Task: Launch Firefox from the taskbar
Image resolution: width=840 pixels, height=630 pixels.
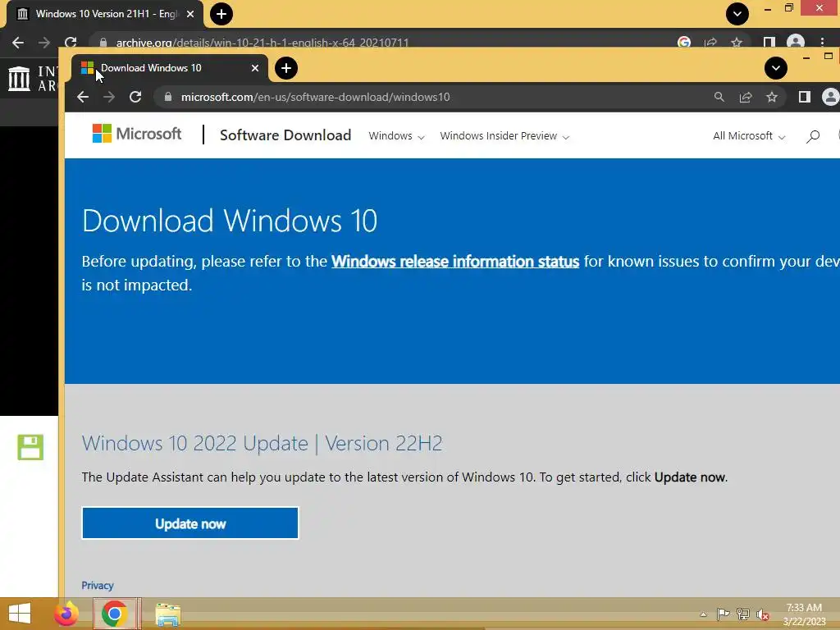Action: point(66,614)
